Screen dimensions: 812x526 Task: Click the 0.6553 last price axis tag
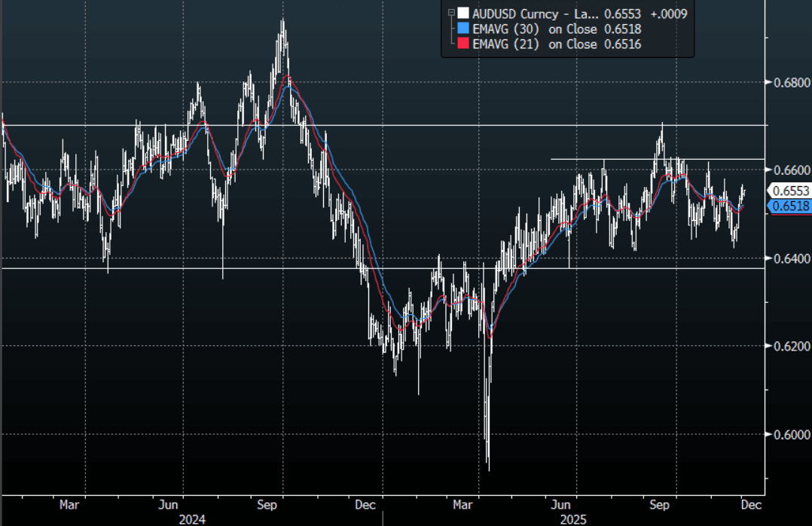coord(789,191)
